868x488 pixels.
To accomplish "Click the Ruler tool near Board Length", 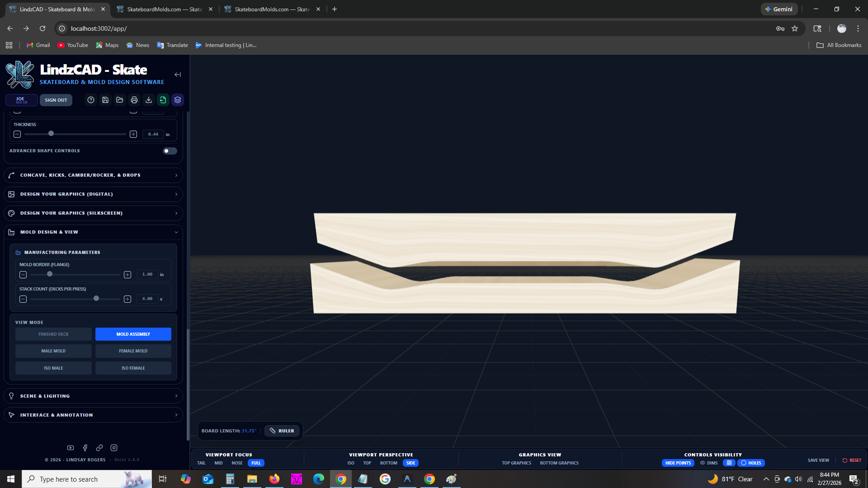I will pos(282,430).
